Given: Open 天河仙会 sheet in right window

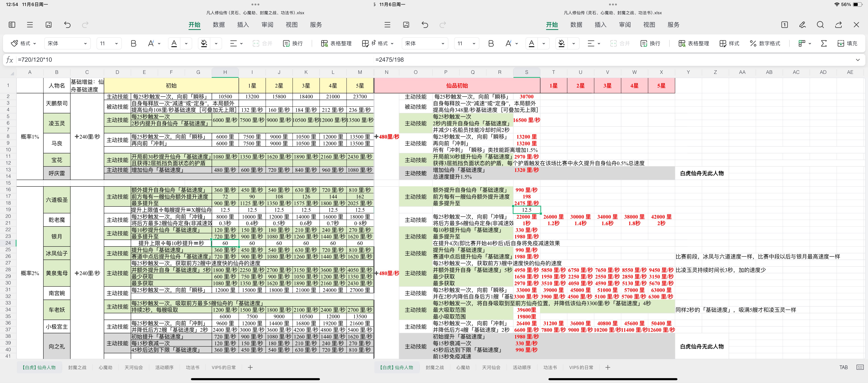Looking at the screenshot, I should coord(491,367).
